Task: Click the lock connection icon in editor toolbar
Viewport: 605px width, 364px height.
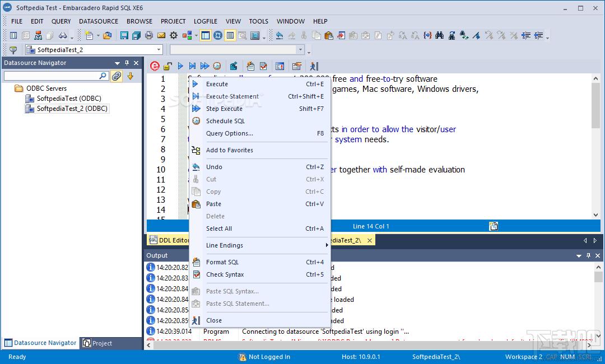Action: 167,66
